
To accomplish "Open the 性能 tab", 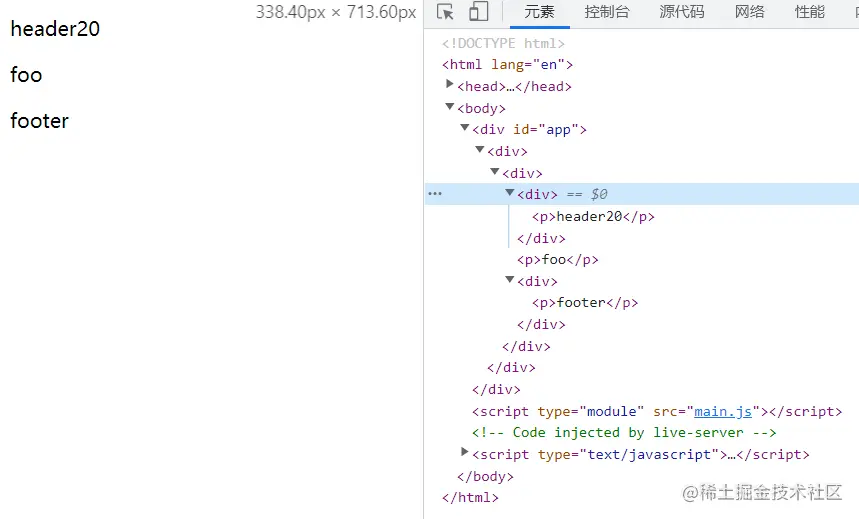I will (810, 12).
